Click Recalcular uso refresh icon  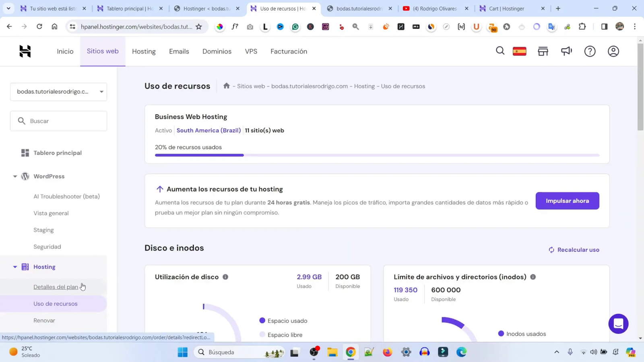pos(551,250)
